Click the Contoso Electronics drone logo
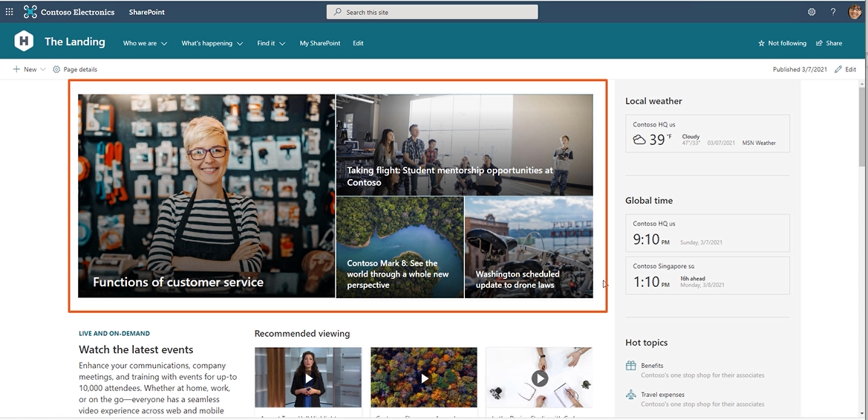The width and height of the screenshot is (868, 420). pos(30,12)
